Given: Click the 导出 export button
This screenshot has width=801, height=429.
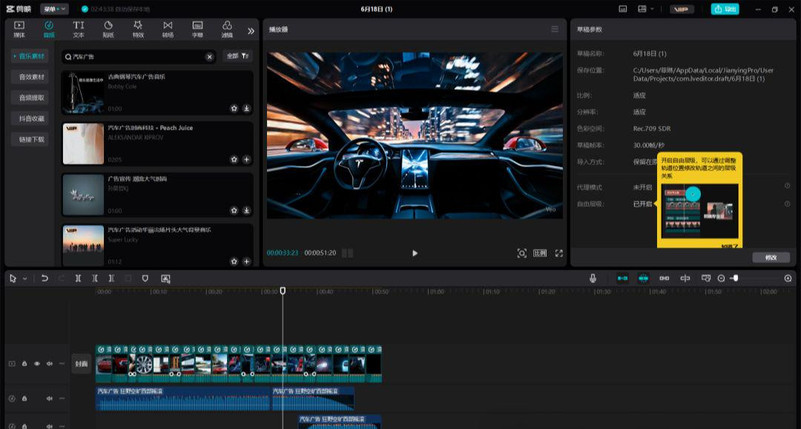Looking at the screenshot, I should click(x=725, y=9).
